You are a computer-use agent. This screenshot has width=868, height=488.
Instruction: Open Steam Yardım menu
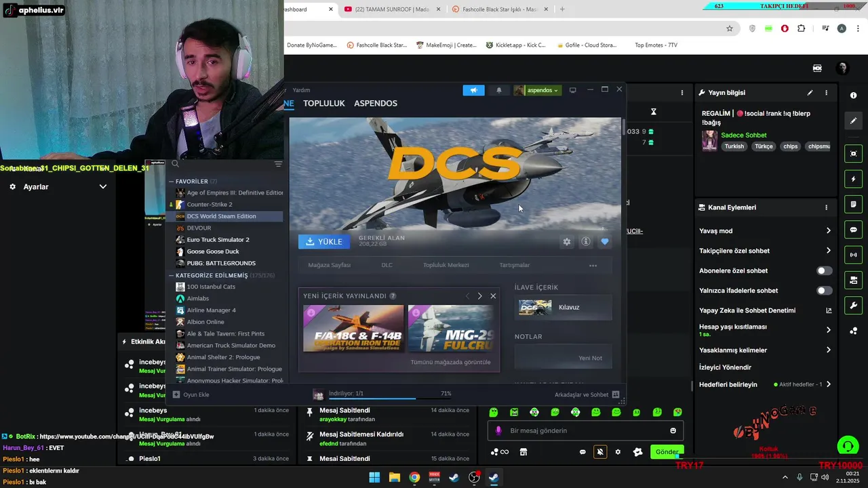(301, 90)
